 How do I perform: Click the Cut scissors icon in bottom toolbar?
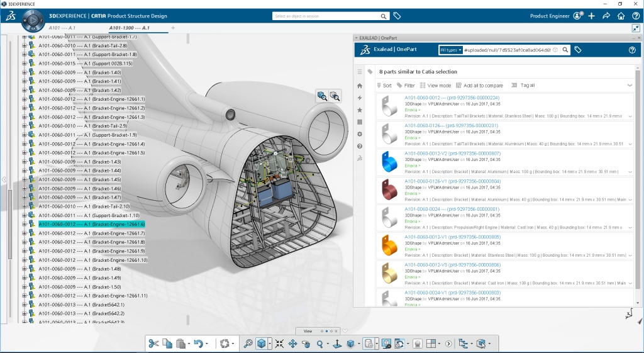pyautogui.click(x=153, y=344)
